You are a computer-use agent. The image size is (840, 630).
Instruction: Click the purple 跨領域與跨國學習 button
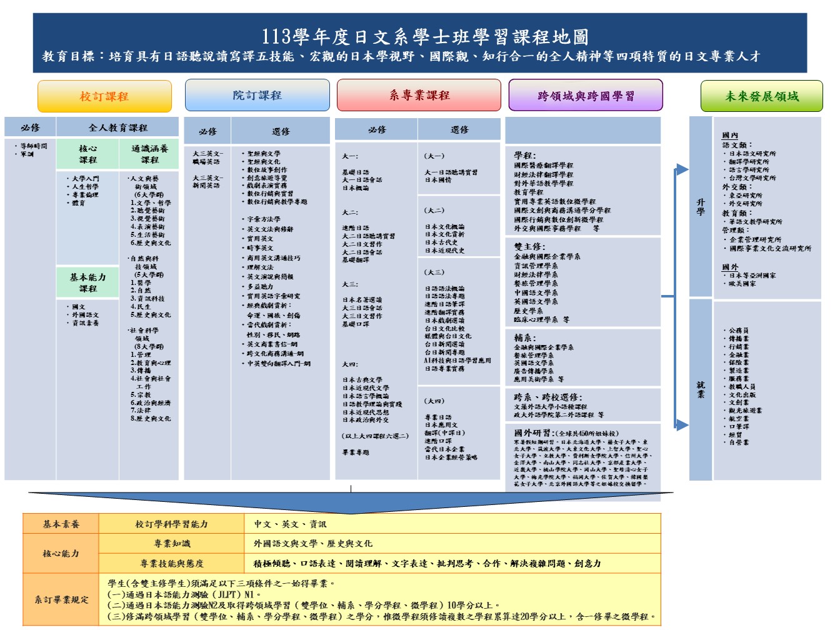point(586,96)
